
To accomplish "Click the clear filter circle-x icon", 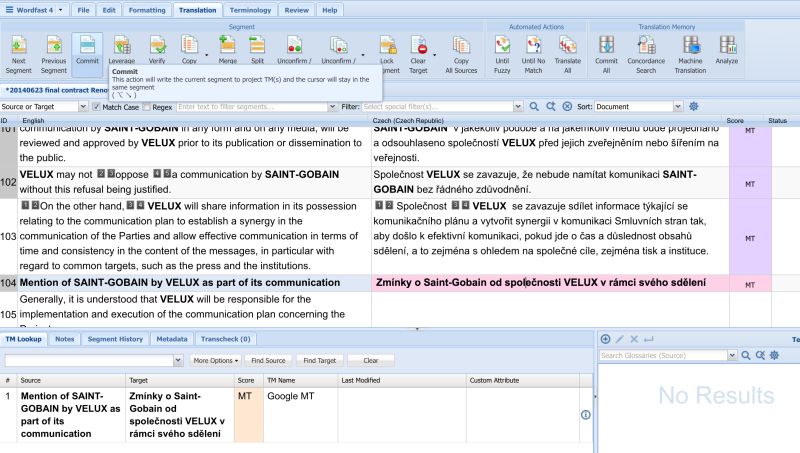I will point(567,107).
